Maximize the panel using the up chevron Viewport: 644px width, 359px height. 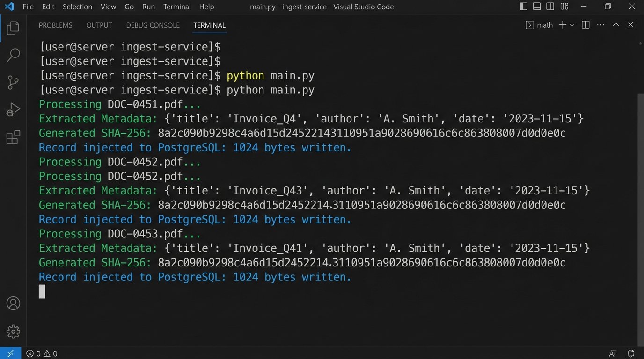point(616,25)
